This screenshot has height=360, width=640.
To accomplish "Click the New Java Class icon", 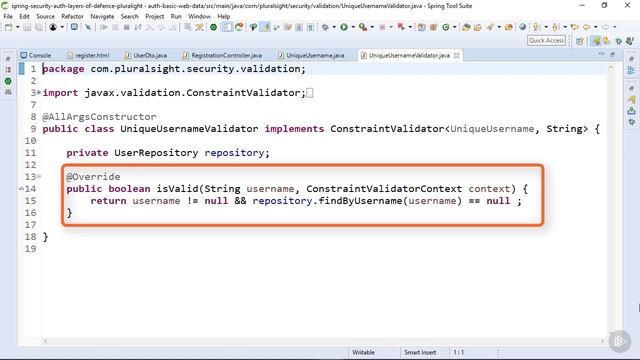I will coord(446,27).
